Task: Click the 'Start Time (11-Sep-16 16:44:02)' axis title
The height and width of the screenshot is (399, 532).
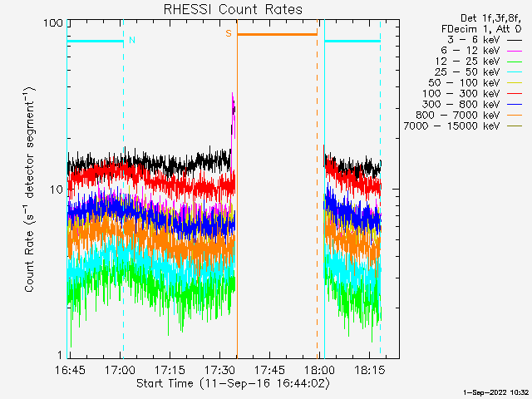Action: (233, 384)
